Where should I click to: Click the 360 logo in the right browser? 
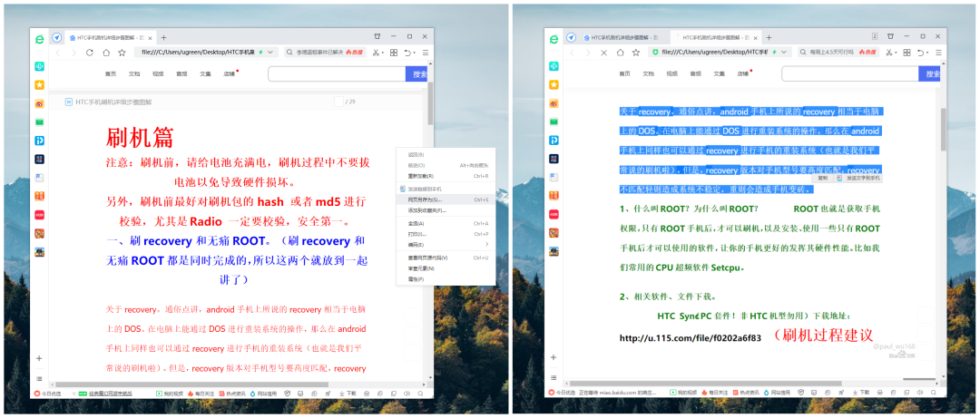click(554, 39)
